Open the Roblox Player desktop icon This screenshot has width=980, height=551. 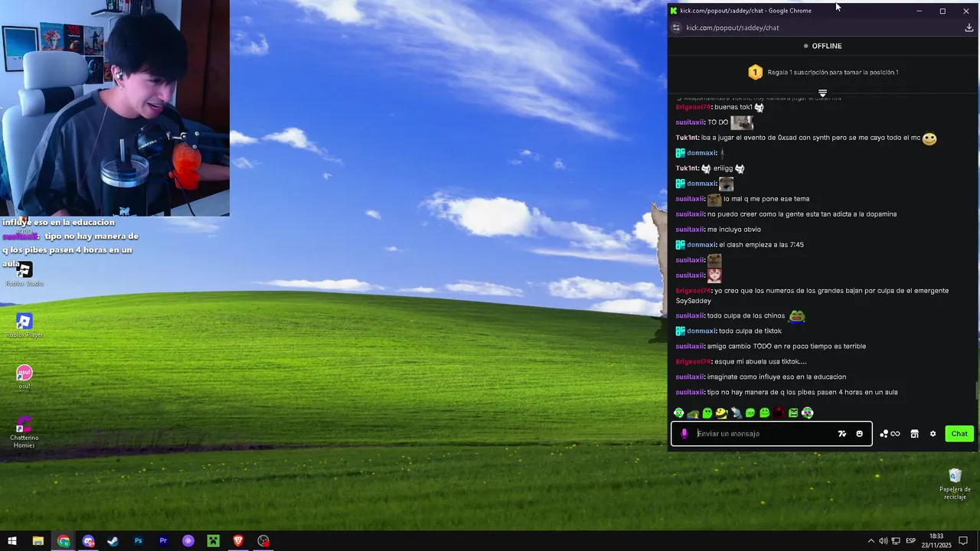[24, 325]
